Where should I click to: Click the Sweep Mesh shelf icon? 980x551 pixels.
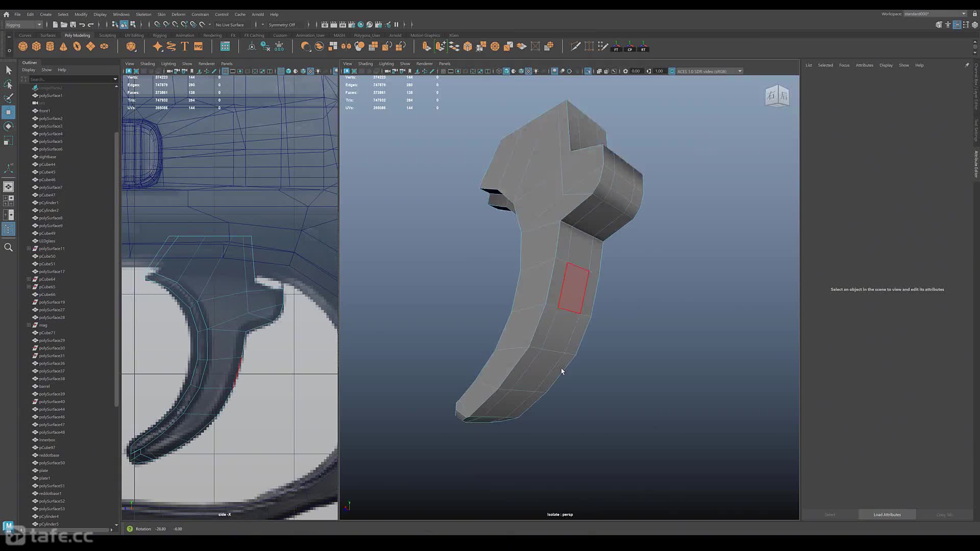click(171, 46)
